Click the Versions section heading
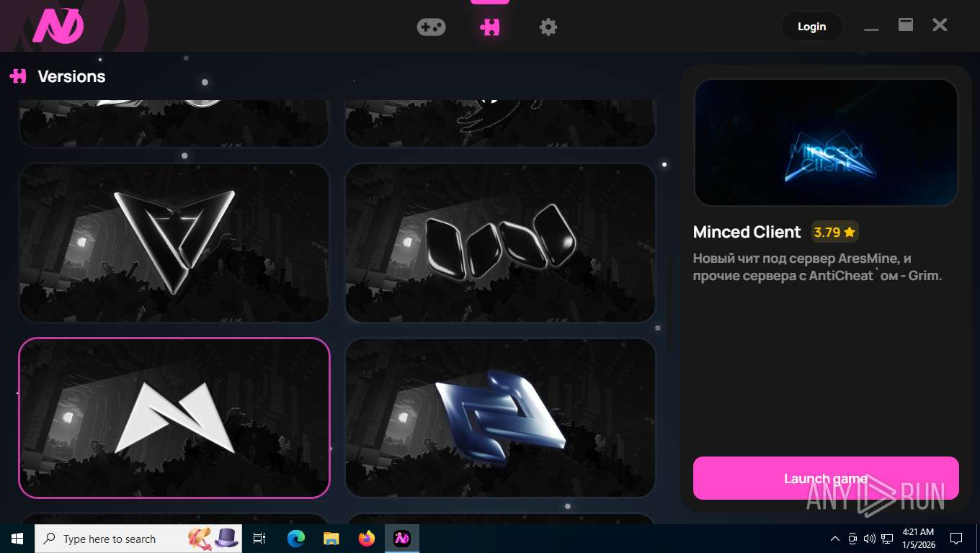This screenshot has height=553, width=980. pos(71,76)
